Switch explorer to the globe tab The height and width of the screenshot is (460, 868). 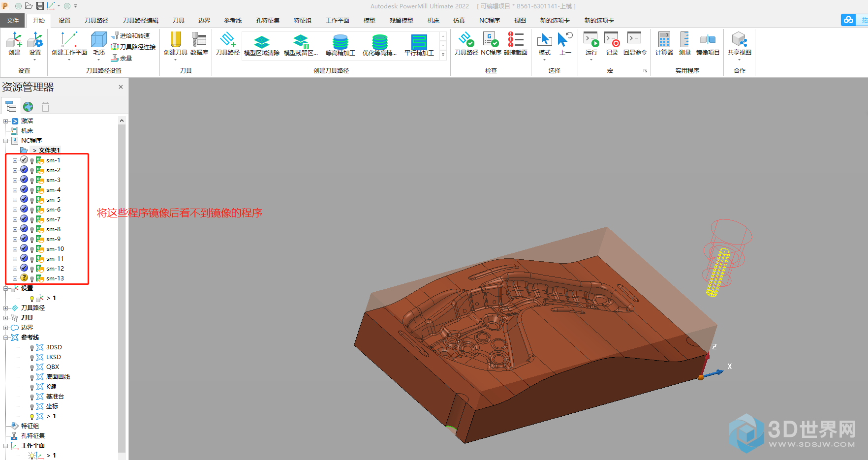(x=28, y=107)
